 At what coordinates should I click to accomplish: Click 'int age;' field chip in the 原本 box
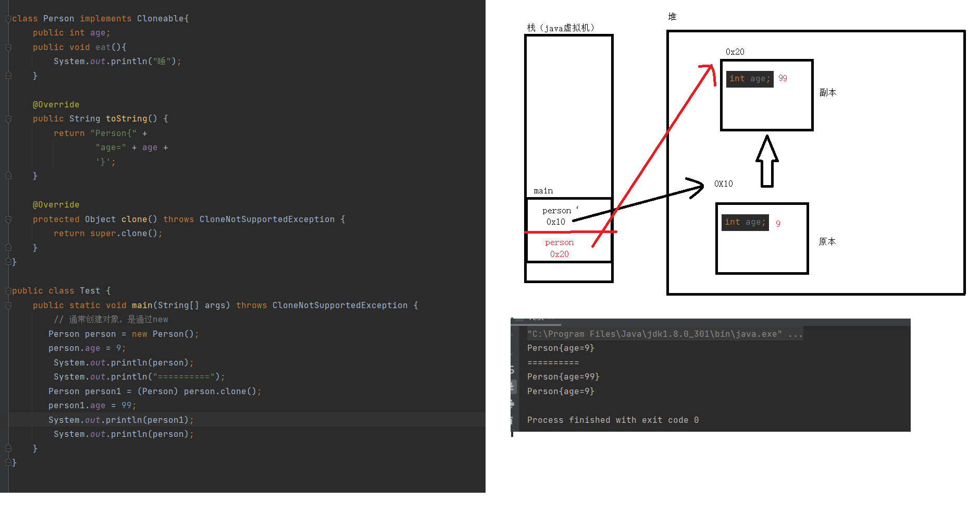745,222
